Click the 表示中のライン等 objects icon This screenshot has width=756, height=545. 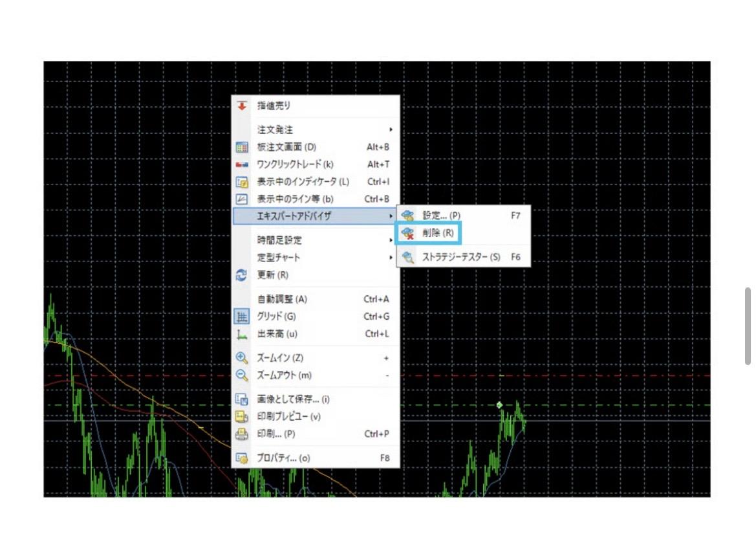point(242,199)
